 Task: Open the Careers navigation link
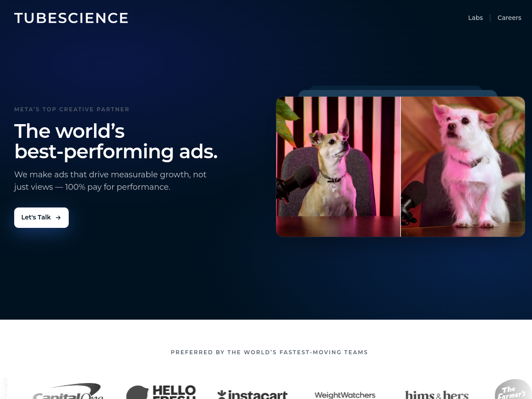509,18
